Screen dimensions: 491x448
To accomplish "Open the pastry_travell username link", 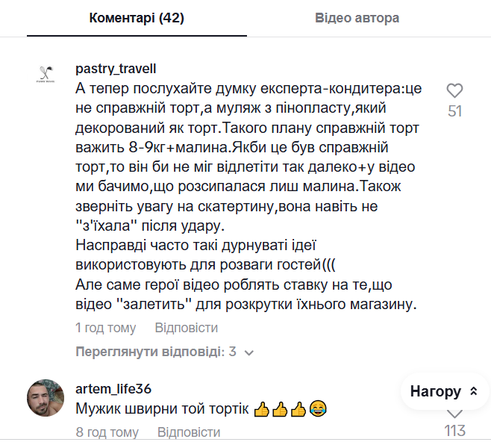I will 116,69.
